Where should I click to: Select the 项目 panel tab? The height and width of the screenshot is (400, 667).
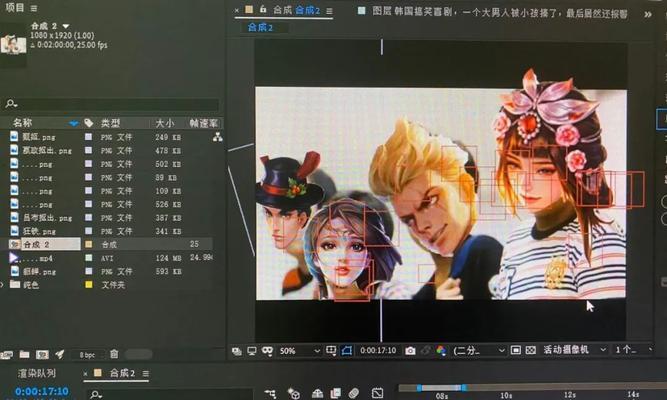14,7
